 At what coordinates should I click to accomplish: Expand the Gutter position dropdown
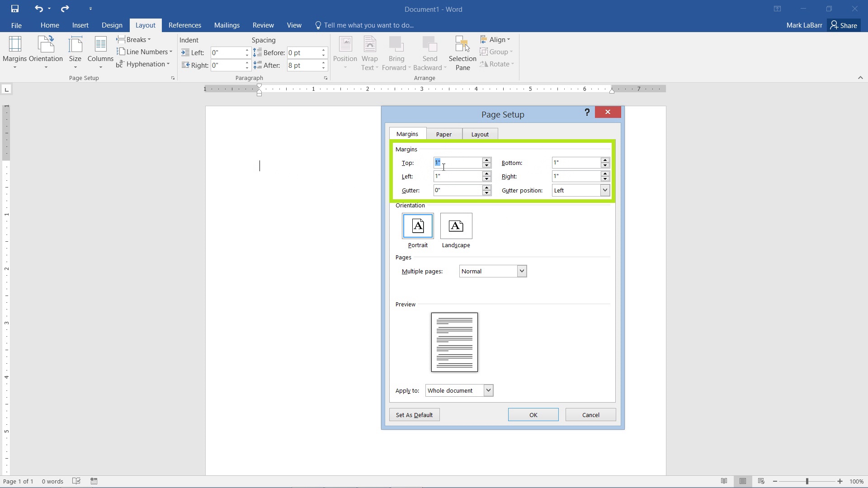(605, 189)
